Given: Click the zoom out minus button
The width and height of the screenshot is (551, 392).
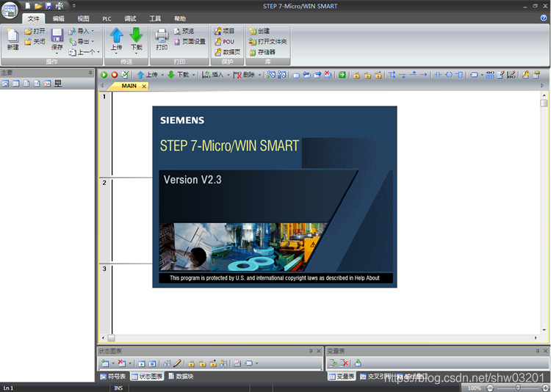Looking at the screenshot, I should [x=490, y=388].
